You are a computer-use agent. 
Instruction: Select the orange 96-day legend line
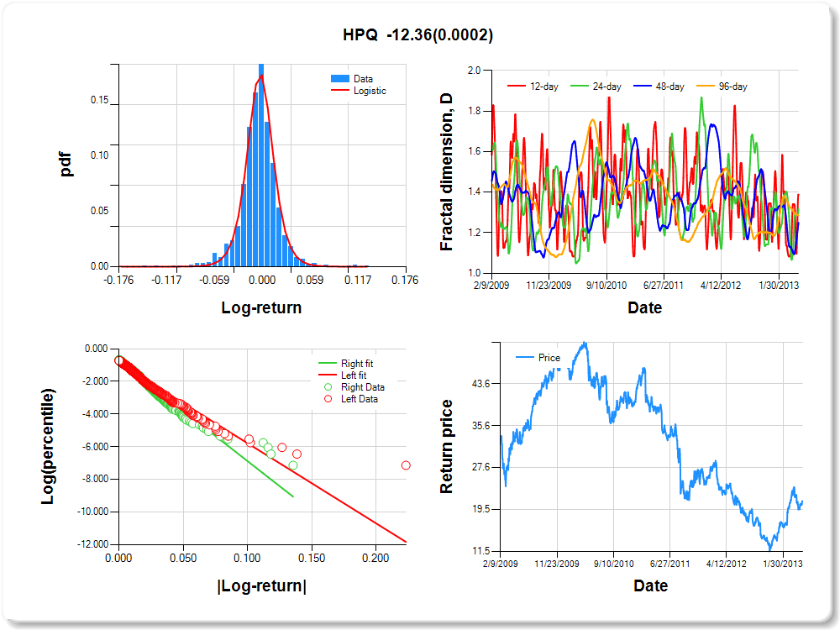point(705,87)
